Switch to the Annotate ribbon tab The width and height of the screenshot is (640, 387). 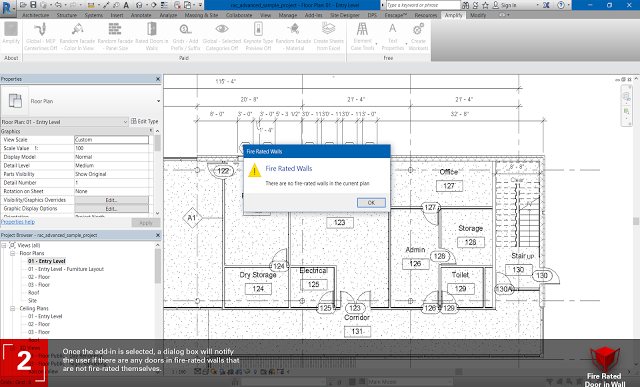point(141,15)
